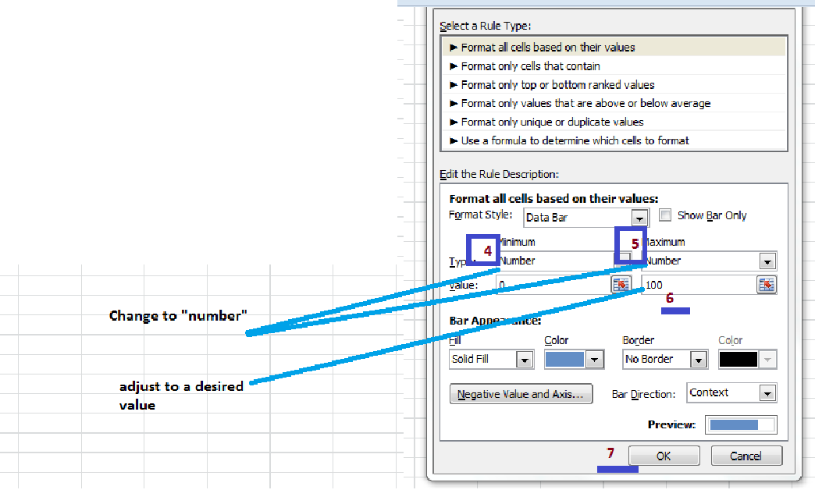Click the Maximum value field containing 100
Screen dimensions: 815x504
699,285
